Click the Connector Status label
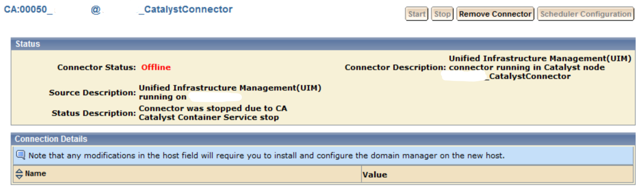This screenshot has width=644, height=195. pyautogui.click(x=96, y=67)
